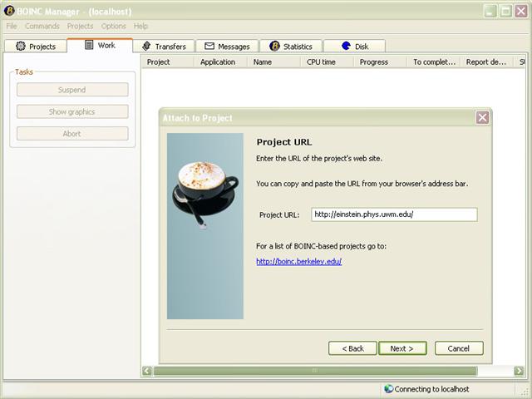Click the Abort task button
The height and width of the screenshot is (399, 532).
72,134
